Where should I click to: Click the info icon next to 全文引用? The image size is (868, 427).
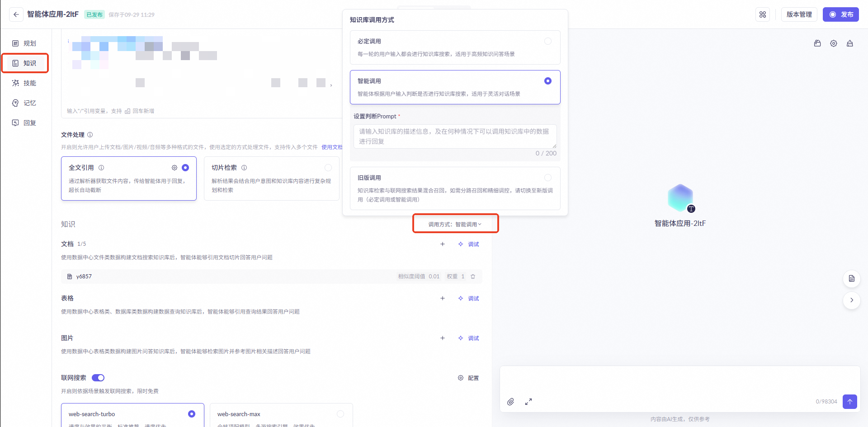point(101,168)
